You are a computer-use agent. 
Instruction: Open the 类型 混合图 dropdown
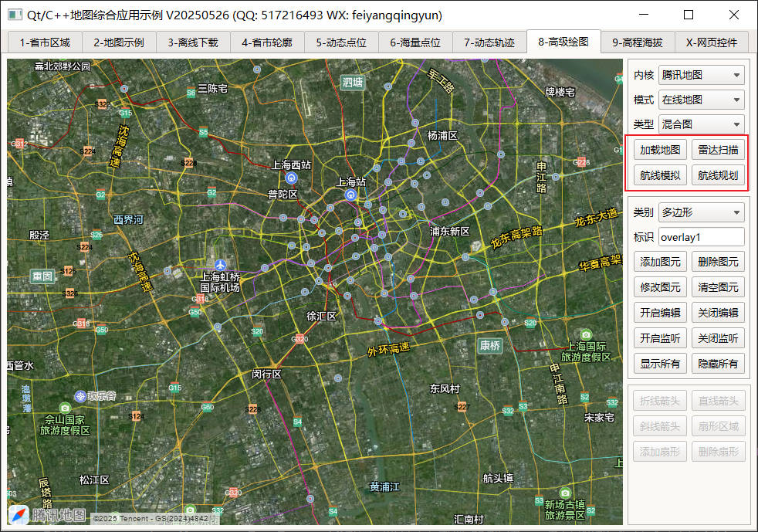701,124
